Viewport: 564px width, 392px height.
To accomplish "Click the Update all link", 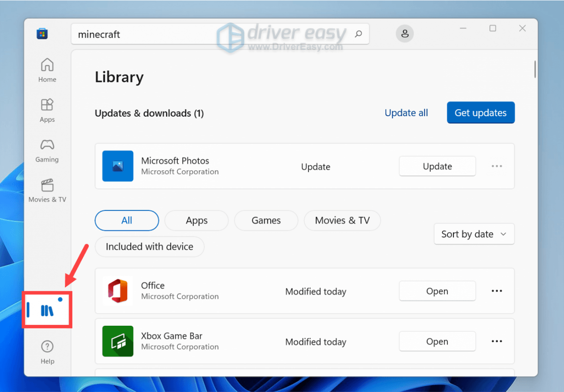I will 407,113.
